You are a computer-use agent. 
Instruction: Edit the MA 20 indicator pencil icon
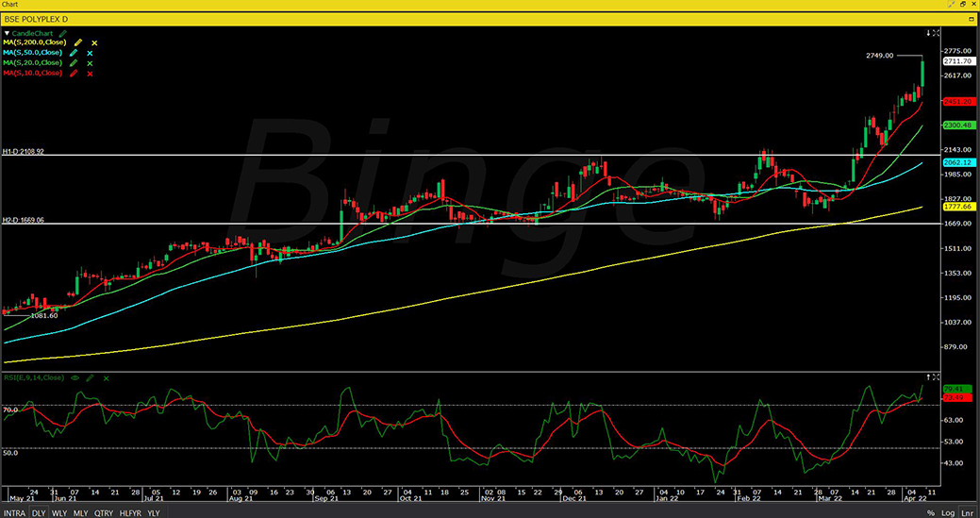75,63
